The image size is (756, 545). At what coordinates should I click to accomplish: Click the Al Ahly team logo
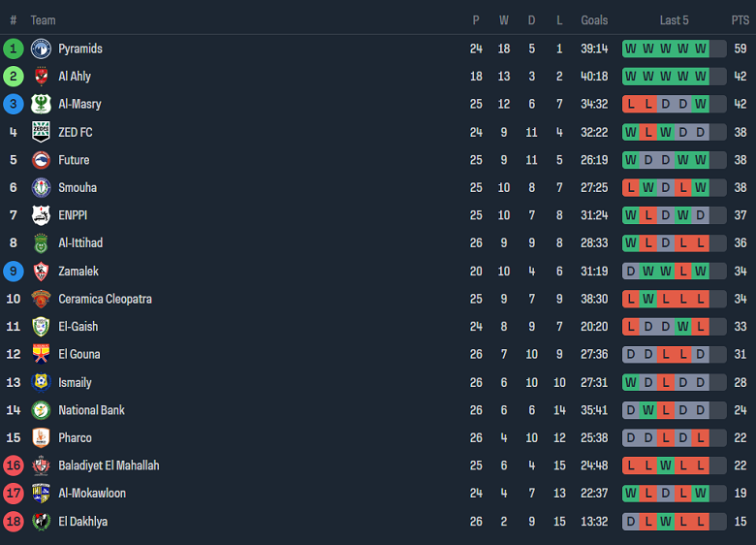coord(41,77)
